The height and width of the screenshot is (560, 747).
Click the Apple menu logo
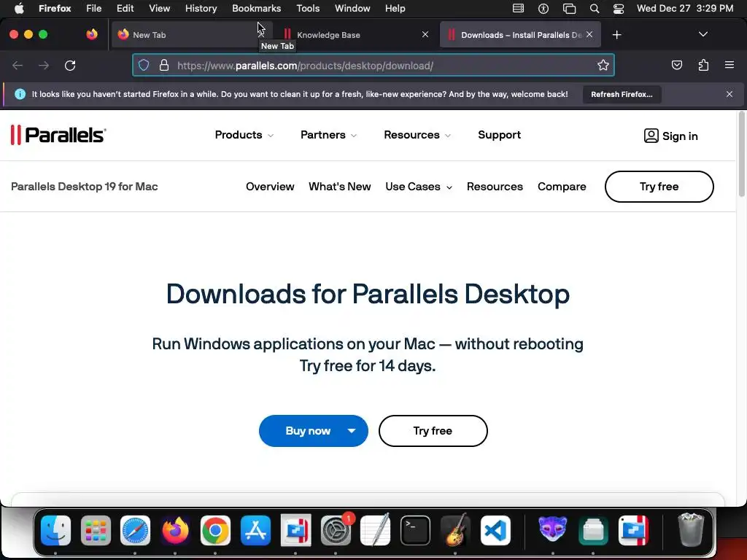coord(19,8)
